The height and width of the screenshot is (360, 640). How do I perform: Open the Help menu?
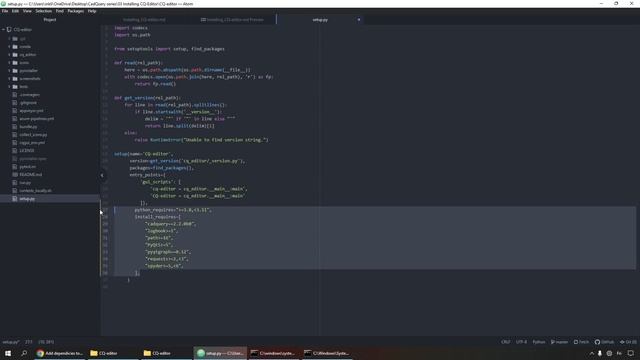[92, 11]
